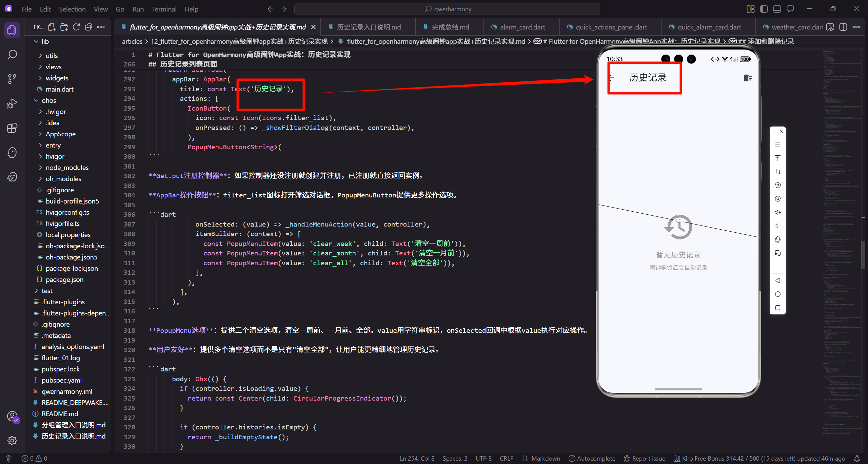Click Report issue in status bar
868x464 pixels.
pos(645,459)
